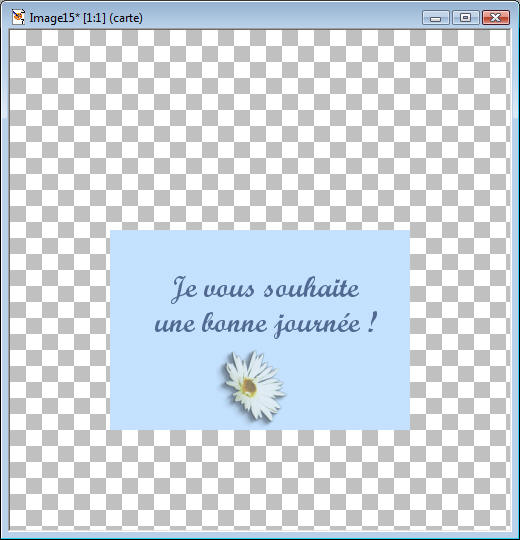Click the word "une" on second text line
520x540 pixels.
coord(175,325)
